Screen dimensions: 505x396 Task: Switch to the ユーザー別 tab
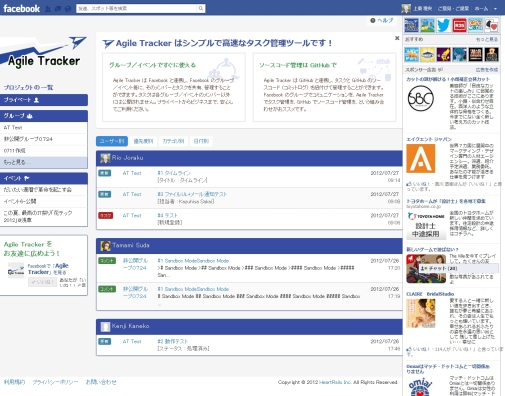tap(112, 141)
